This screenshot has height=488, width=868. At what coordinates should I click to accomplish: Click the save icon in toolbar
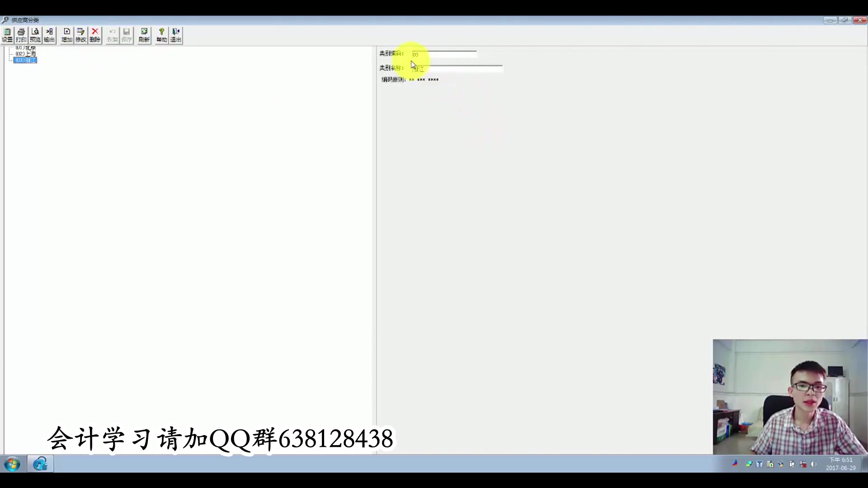[x=126, y=34]
